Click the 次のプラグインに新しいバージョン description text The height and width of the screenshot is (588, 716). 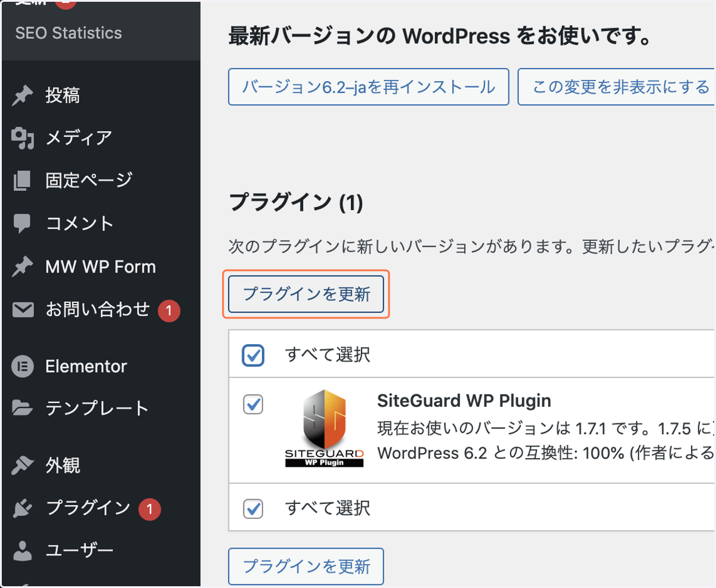(471, 247)
